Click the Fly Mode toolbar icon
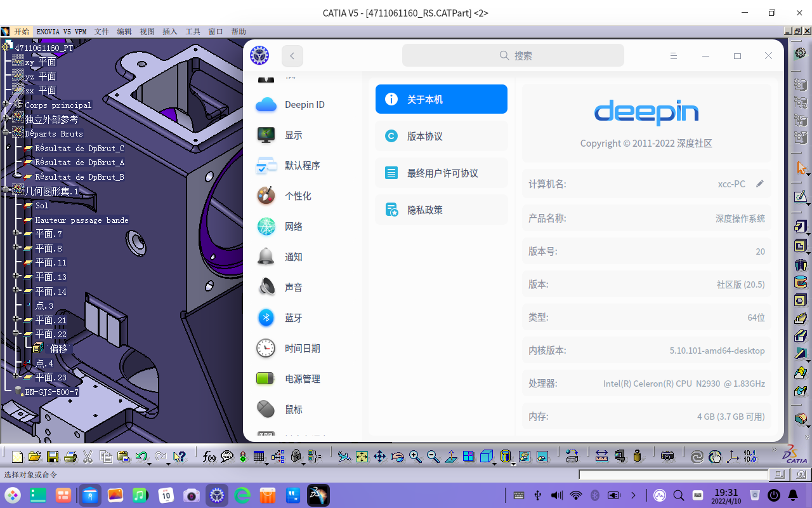Image resolution: width=812 pixels, height=508 pixels. click(344, 456)
